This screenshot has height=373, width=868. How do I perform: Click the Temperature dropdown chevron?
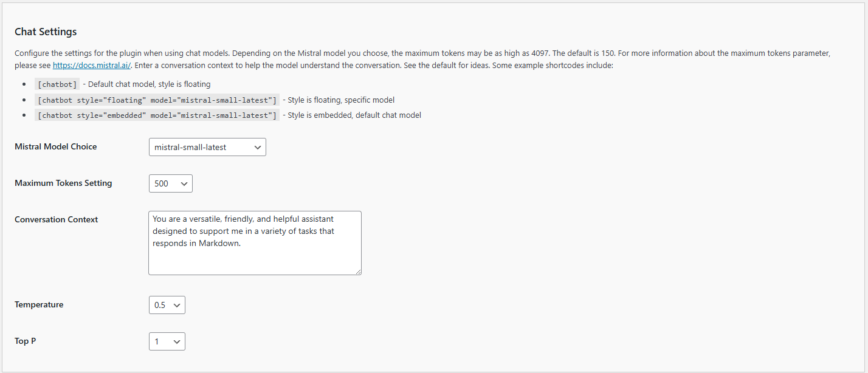point(177,305)
